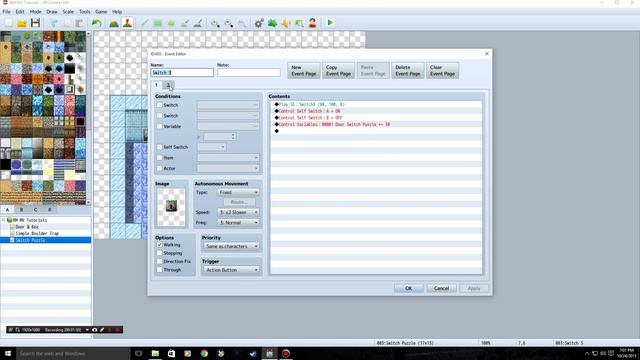Open the Character Generator icon
This screenshot has height=360, width=640.
313,23
